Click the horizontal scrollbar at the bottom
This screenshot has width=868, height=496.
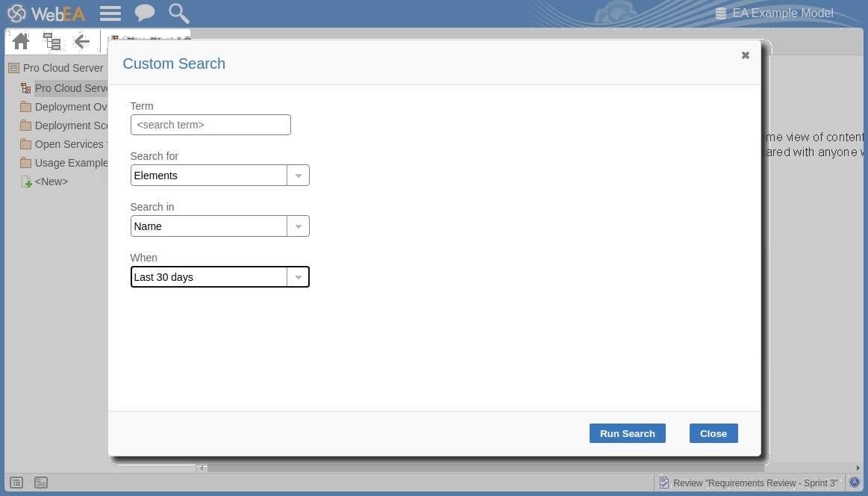click(522, 468)
